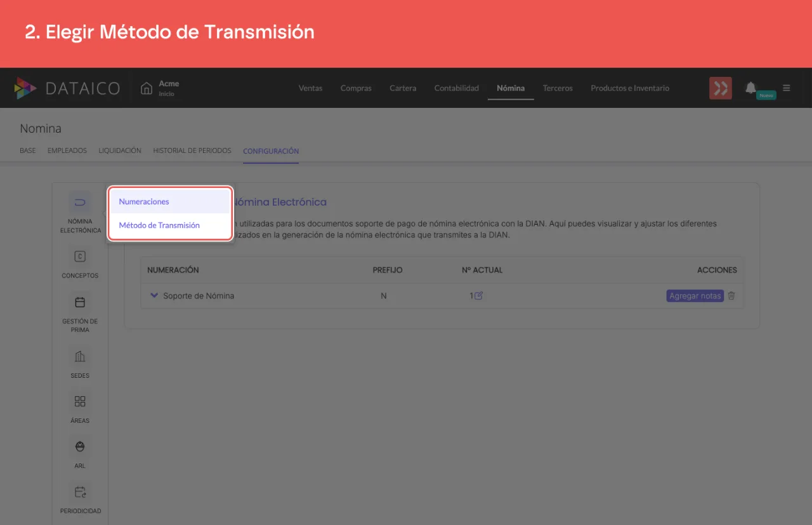Screen dimensions: 812x525
Task: Open the Conceptos sidebar icon
Action: click(80, 256)
